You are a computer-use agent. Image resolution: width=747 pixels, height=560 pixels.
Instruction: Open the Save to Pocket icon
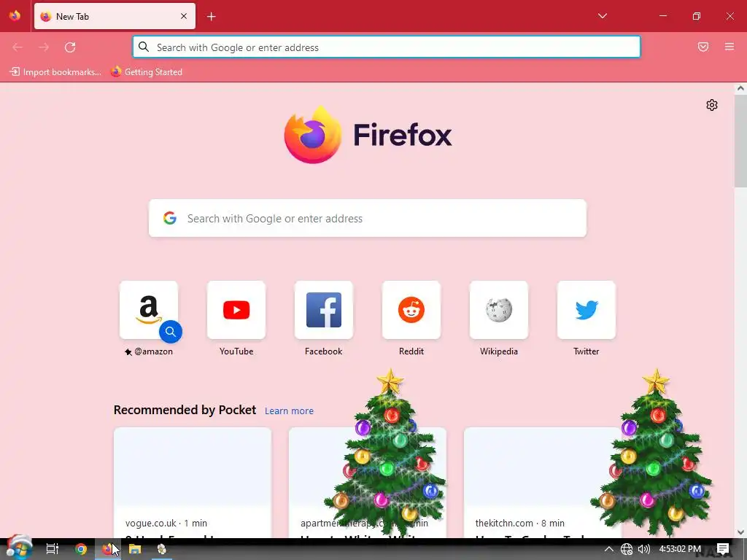[703, 47]
